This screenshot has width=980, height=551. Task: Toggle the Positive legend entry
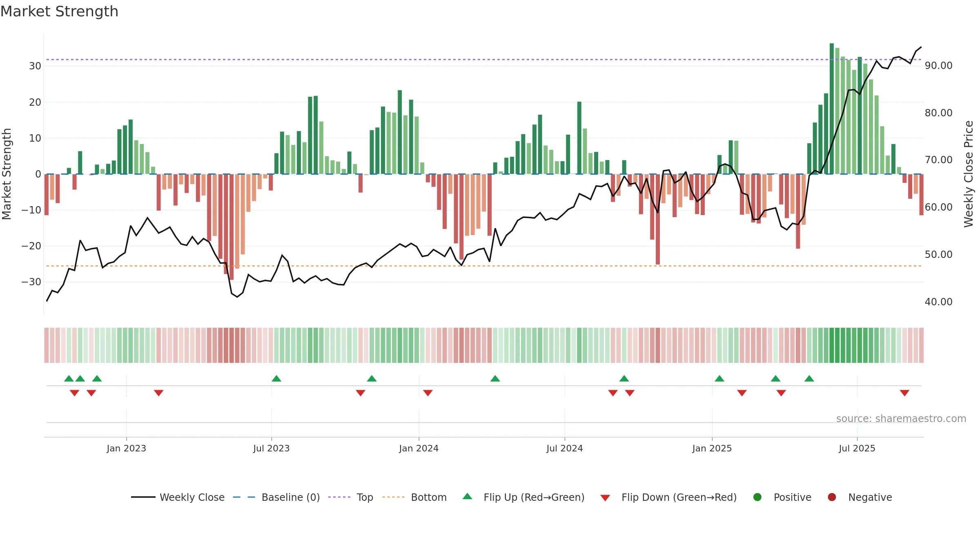click(x=782, y=497)
